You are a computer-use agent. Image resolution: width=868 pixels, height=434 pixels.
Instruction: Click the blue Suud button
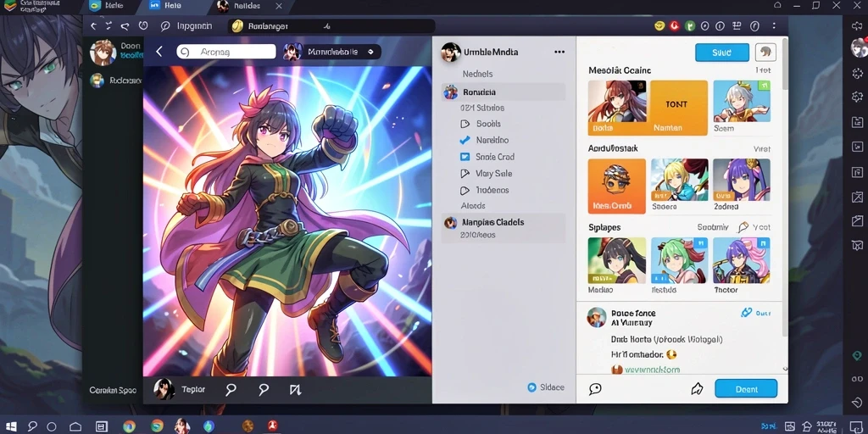coord(722,53)
